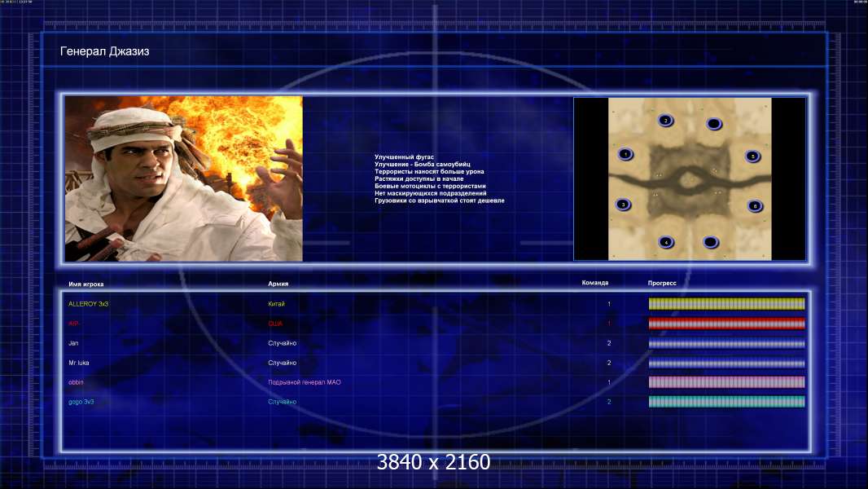The image size is (868, 489).
Task: Click Случайно army in Jan's row
Action: click(x=283, y=343)
